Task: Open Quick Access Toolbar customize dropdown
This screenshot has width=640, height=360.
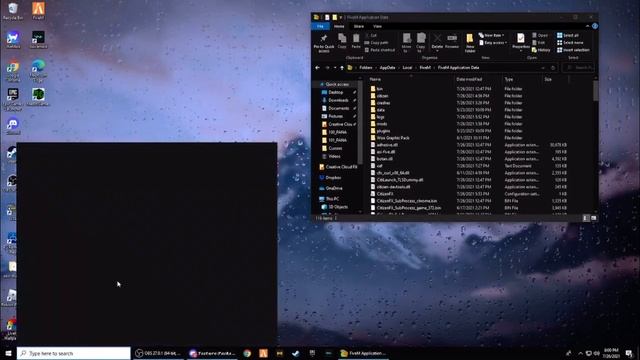Action: pyautogui.click(x=341, y=18)
